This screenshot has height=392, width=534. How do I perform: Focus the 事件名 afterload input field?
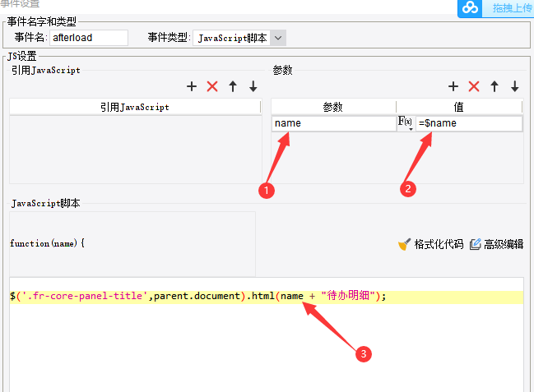click(x=89, y=38)
